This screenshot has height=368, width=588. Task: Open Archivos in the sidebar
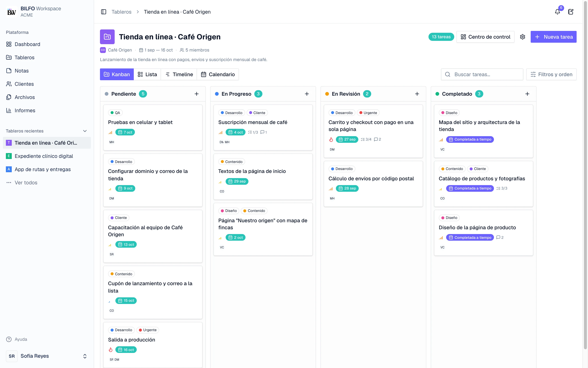[x=47, y=97]
